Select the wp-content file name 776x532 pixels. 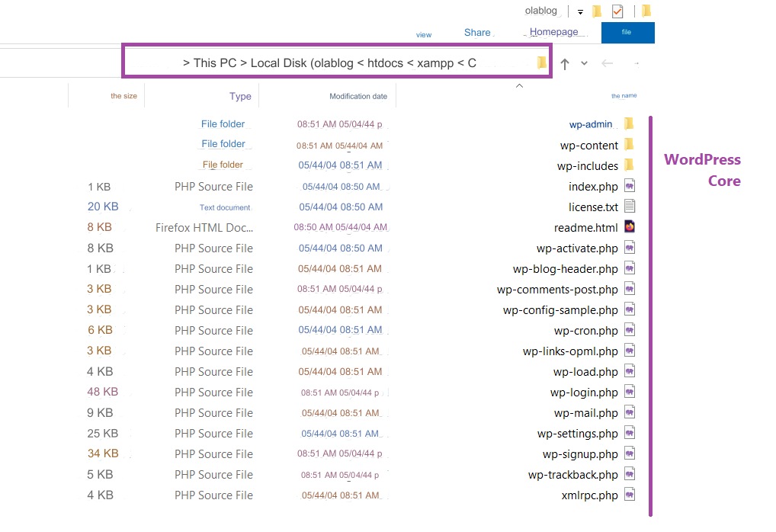pos(589,146)
